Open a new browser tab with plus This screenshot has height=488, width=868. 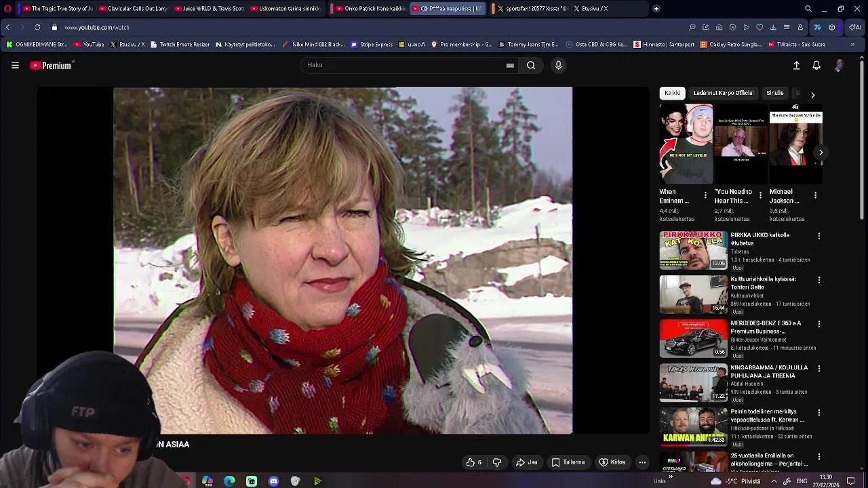pyautogui.click(x=656, y=9)
